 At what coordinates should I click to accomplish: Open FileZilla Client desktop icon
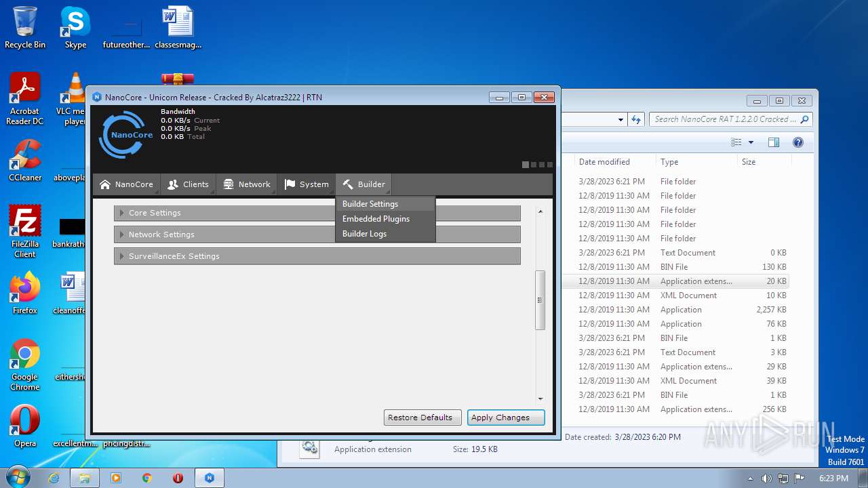pos(25,232)
